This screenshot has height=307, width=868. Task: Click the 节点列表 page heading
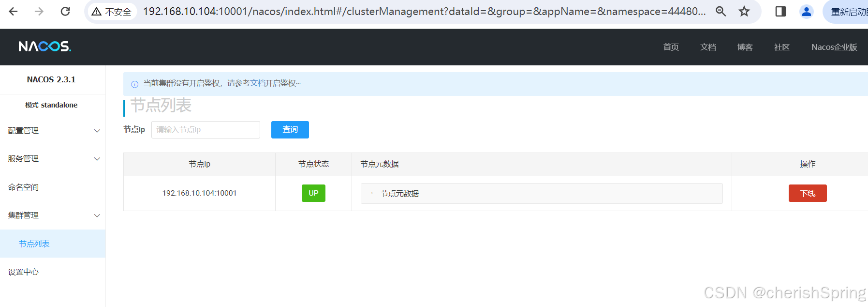pos(161,105)
